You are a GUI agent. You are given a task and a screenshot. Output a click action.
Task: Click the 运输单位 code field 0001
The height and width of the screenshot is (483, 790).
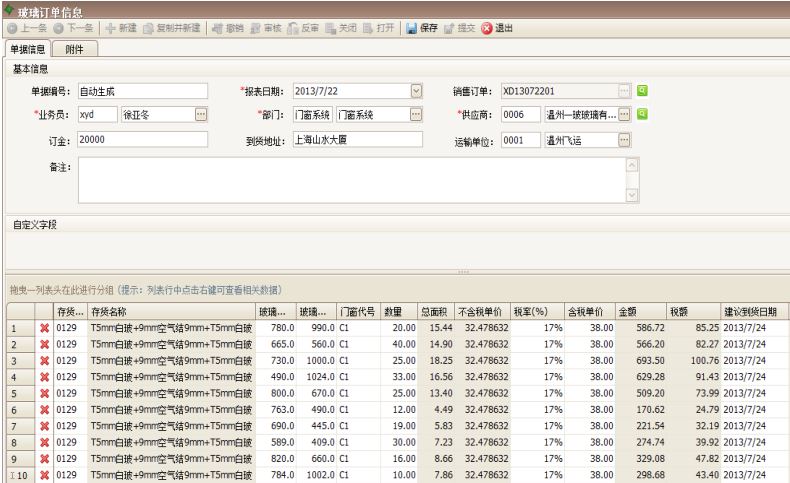[521, 140]
